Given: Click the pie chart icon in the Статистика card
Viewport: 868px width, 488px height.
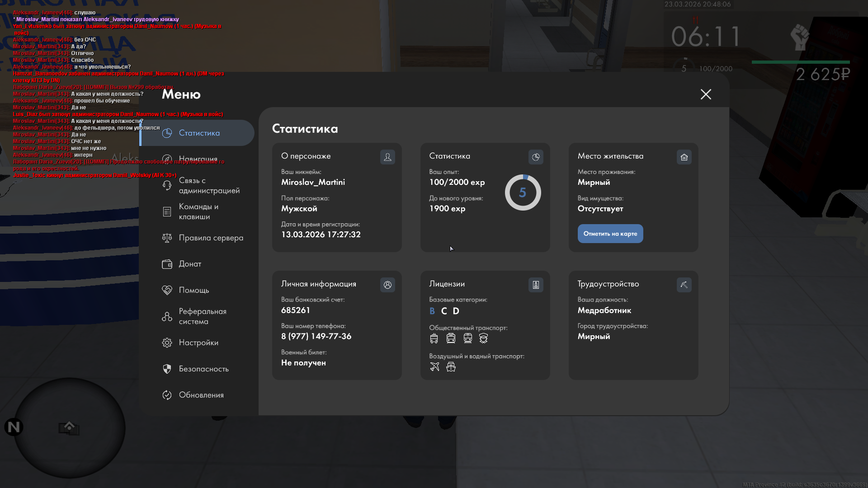Looking at the screenshot, I should point(536,157).
